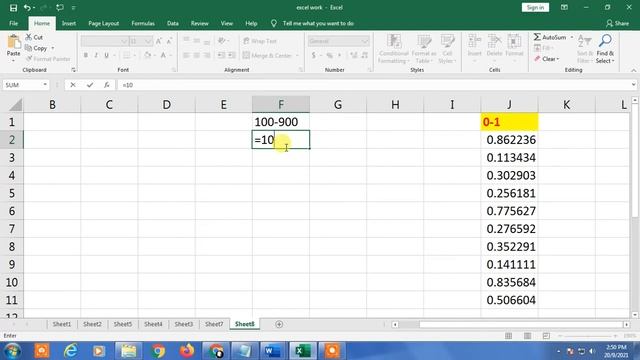Image resolution: width=640 pixels, height=360 pixels.
Task: Open Ribbon Display Options icon
Action: pos(564,7)
